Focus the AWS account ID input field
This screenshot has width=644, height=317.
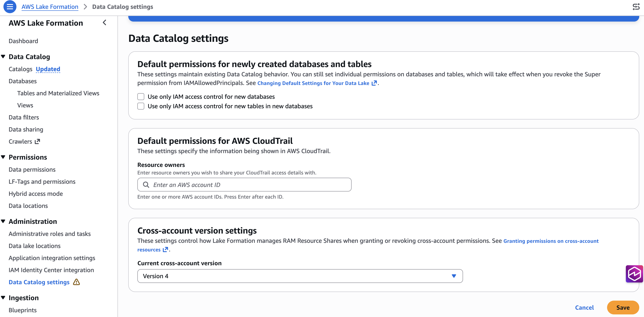tap(244, 185)
